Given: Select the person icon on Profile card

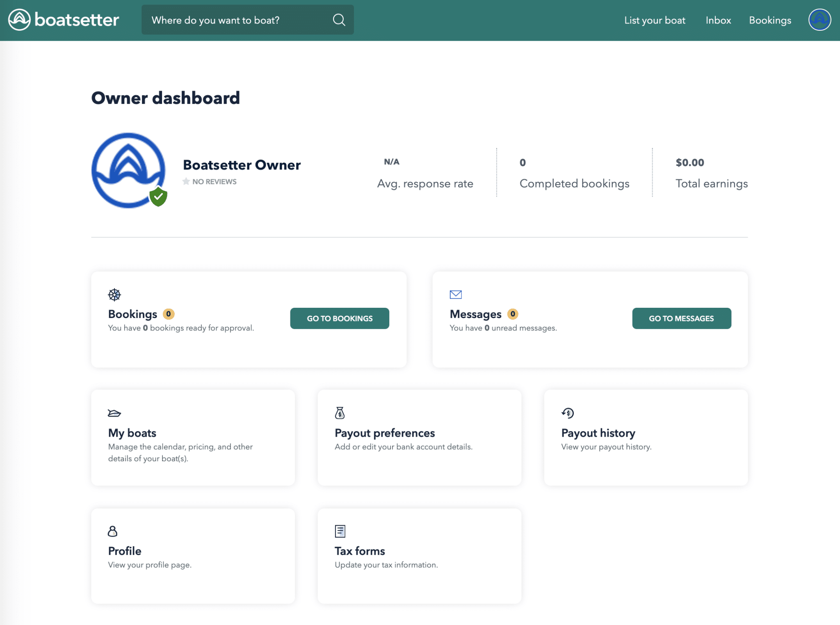Looking at the screenshot, I should coord(112,531).
